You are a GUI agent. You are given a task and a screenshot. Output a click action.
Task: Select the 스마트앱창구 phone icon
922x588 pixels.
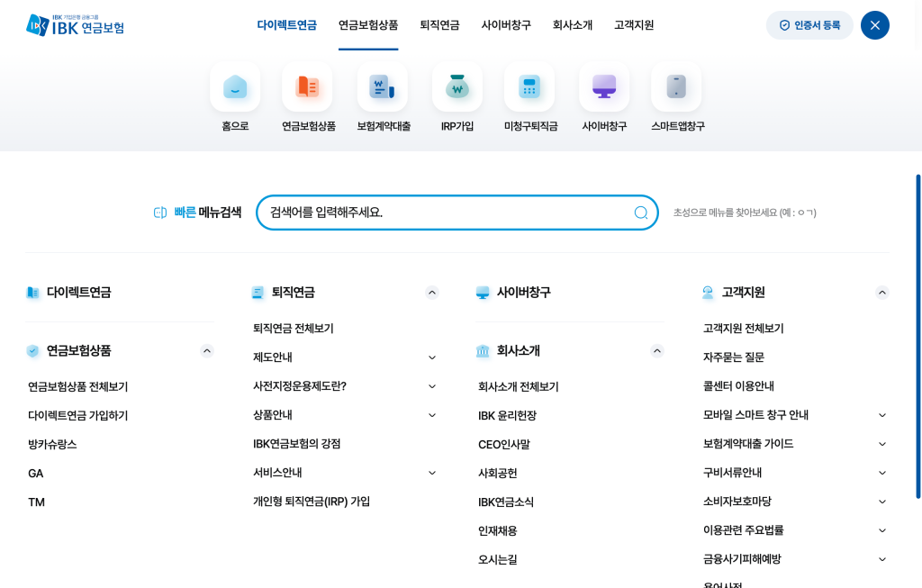(x=676, y=87)
